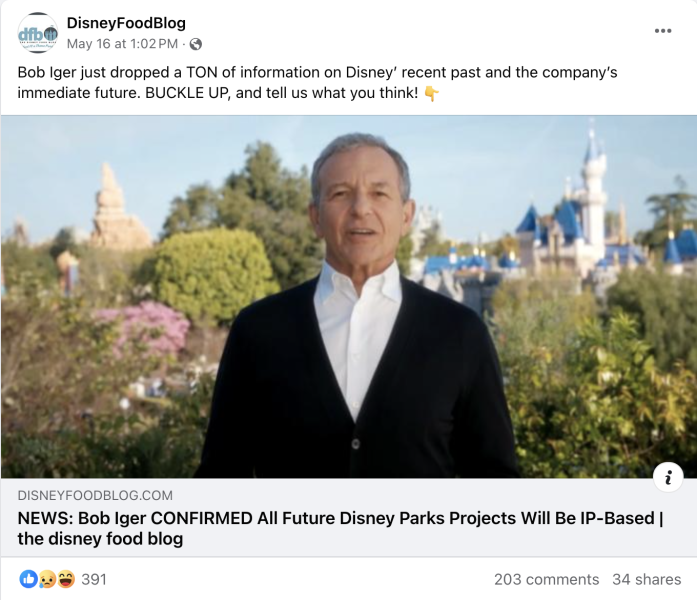Click the Haha laughing reaction icon
The image size is (697, 600).
[66, 579]
